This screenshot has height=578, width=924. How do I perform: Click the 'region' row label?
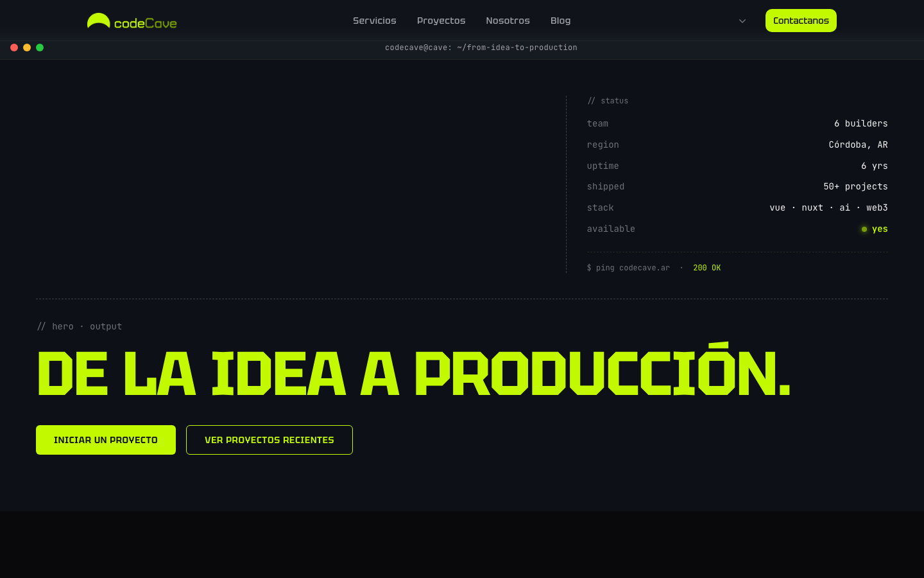point(603,144)
